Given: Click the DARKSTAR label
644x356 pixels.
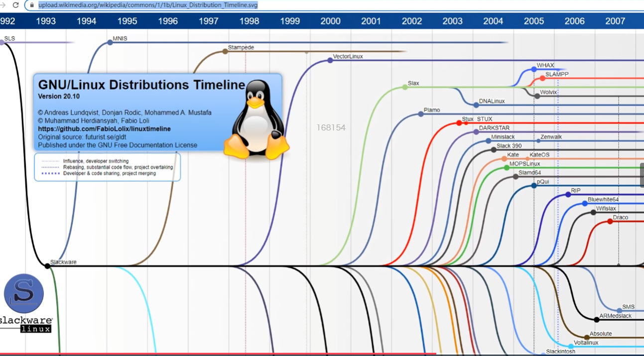Looking at the screenshot, I should pyautogui.click(x=494, y=128).
